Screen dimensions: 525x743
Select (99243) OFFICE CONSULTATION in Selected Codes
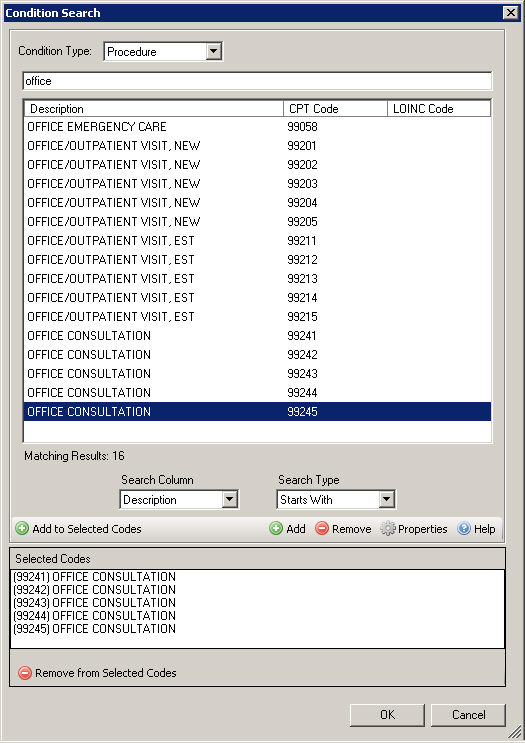click(x=94, y=603)
